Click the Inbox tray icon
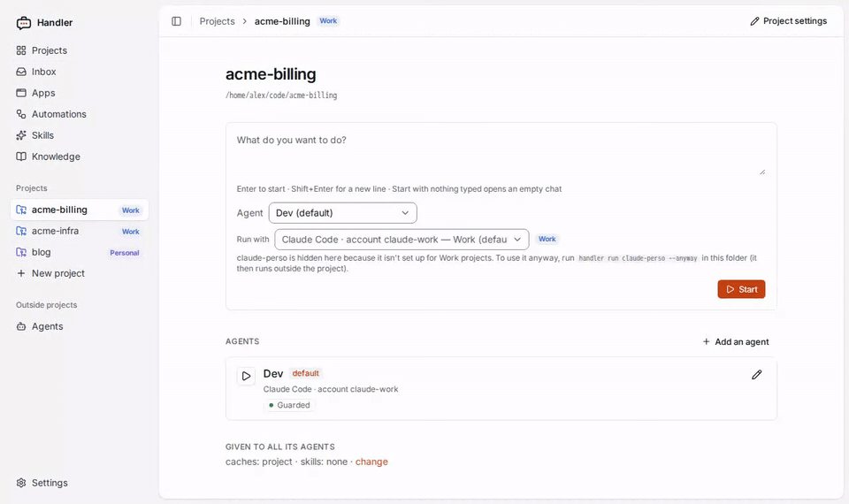The image size is (849, 504). click(21, 72)
